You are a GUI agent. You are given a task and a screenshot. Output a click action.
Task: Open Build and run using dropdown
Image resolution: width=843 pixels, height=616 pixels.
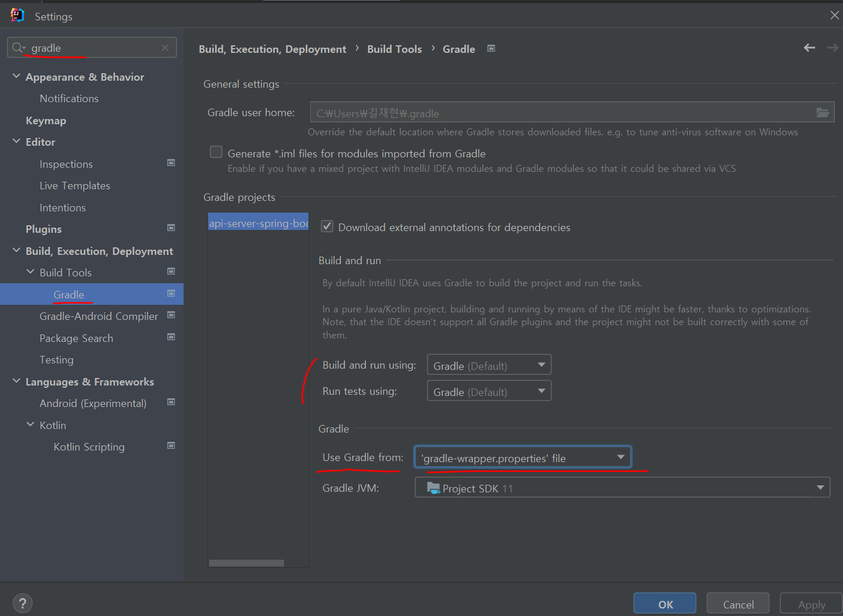click(x=489, y=365)
